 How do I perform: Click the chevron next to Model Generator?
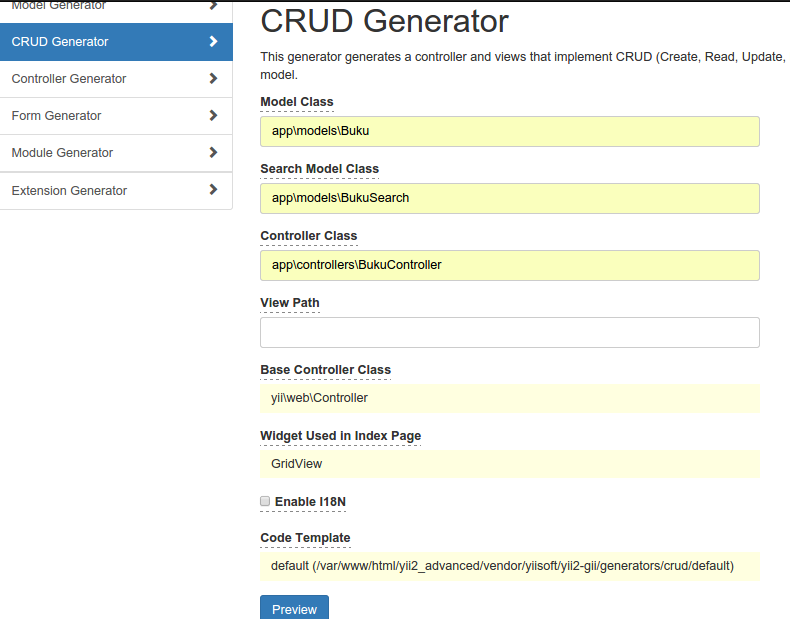coord(213,5)
